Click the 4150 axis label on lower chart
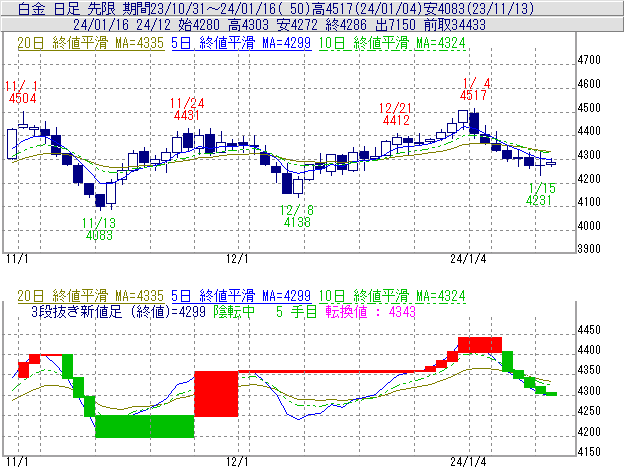 [589, 452]
